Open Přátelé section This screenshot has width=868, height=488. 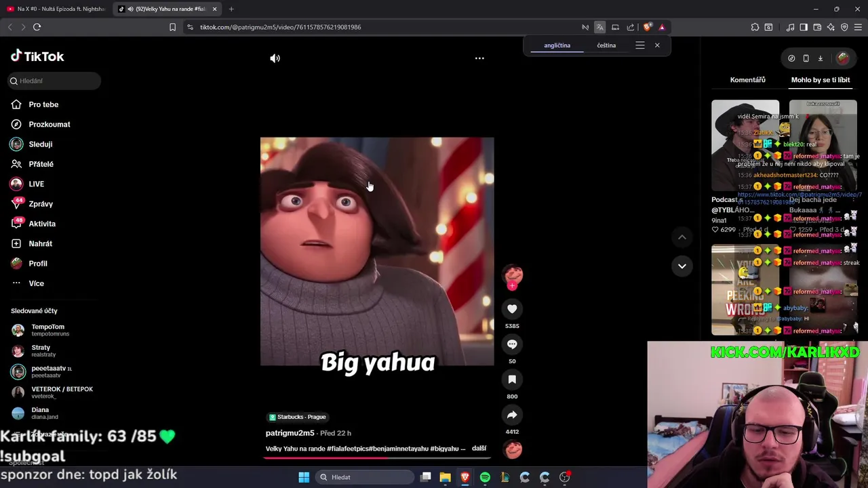(41, 164)
